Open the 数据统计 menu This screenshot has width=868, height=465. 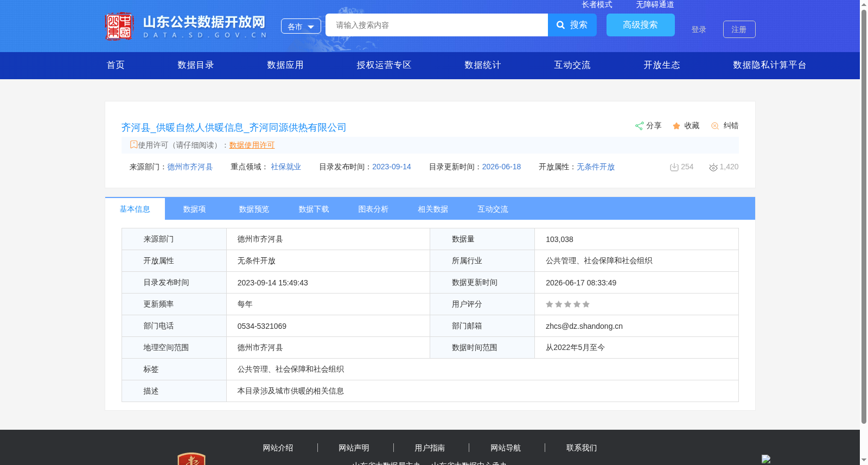[483, 65]
